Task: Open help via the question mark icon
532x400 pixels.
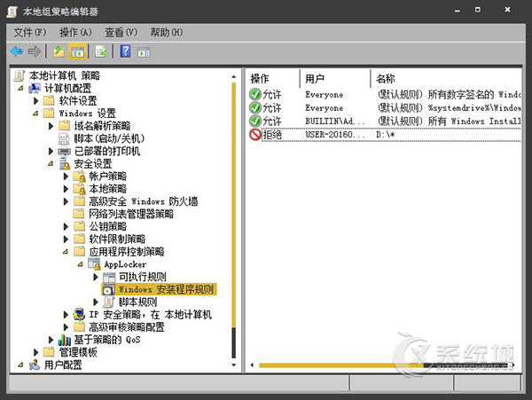Action: pyautogui.click(x=125, y=51)
